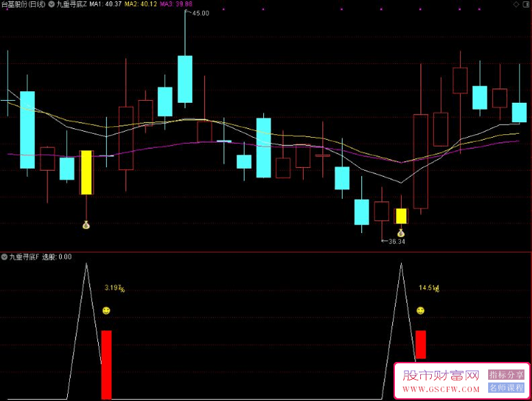Click the 36.34 low price label
This screenshot has height=401, width=532.
(396, 242)
